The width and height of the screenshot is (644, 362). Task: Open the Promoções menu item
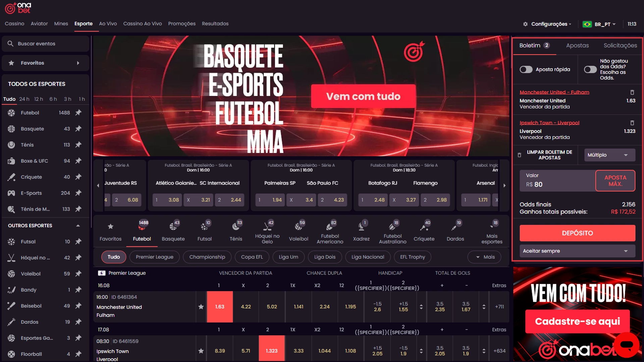coord(182,23)
